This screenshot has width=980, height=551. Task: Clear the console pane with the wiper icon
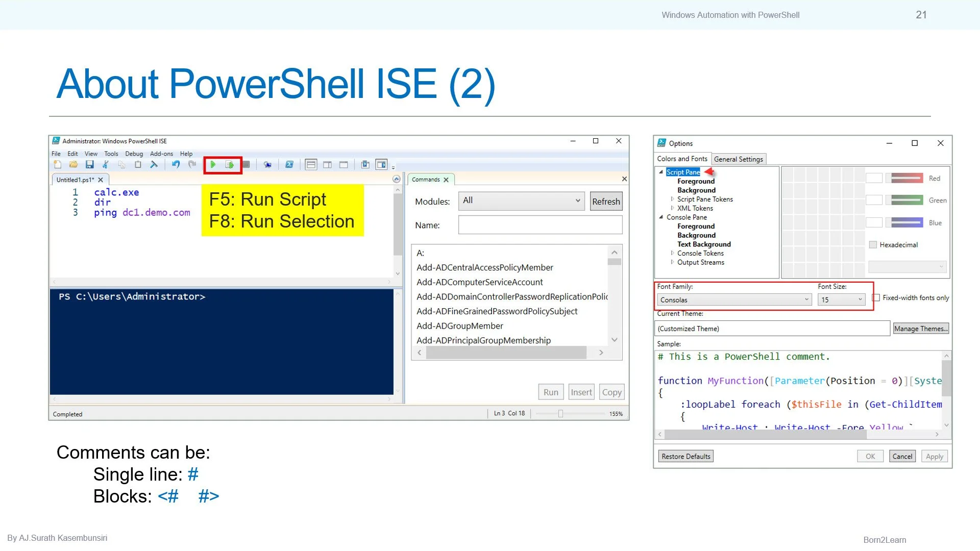(154, 164)
